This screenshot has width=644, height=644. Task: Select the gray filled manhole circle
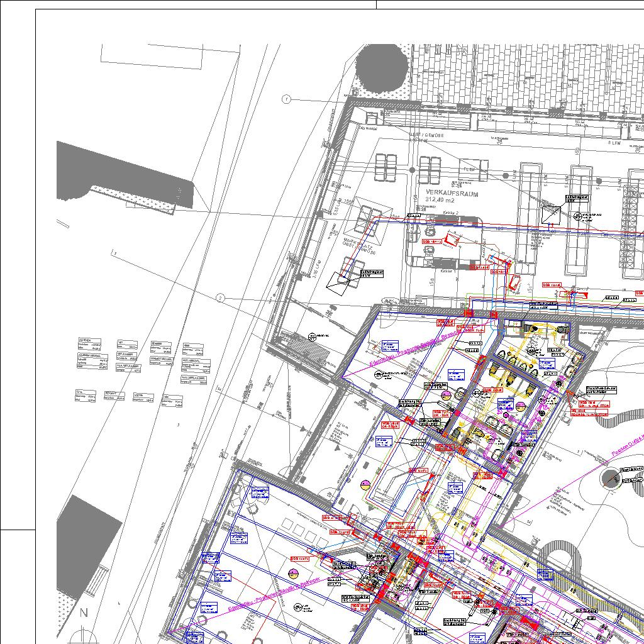tap(609, 479)
